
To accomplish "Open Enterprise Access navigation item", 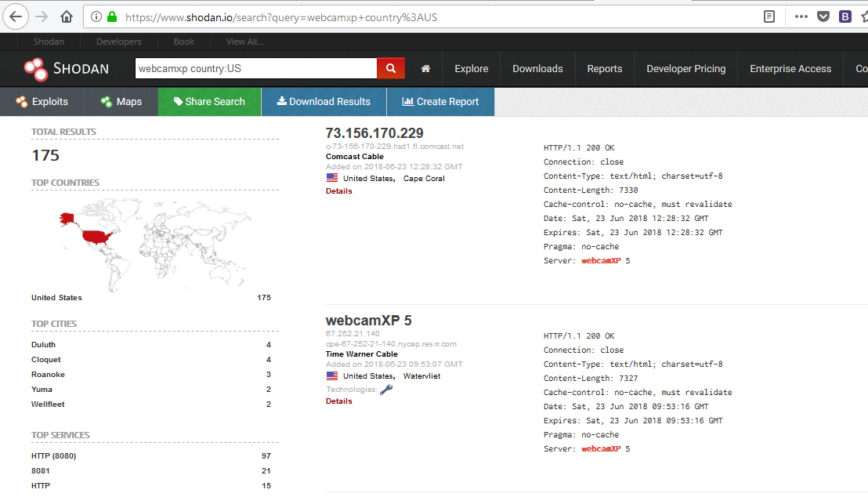I will (x=790, y=69).
